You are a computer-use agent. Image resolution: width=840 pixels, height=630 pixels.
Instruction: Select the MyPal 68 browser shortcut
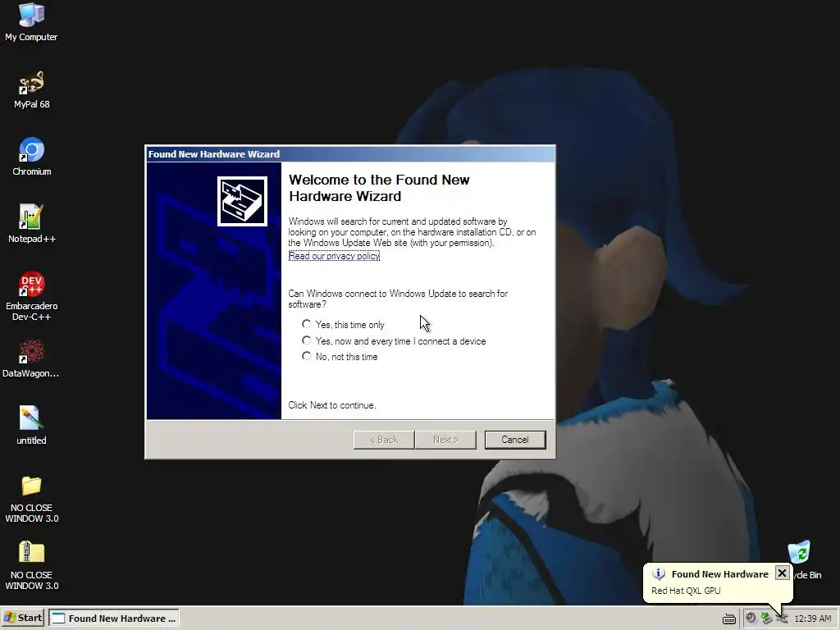point(31,89)
